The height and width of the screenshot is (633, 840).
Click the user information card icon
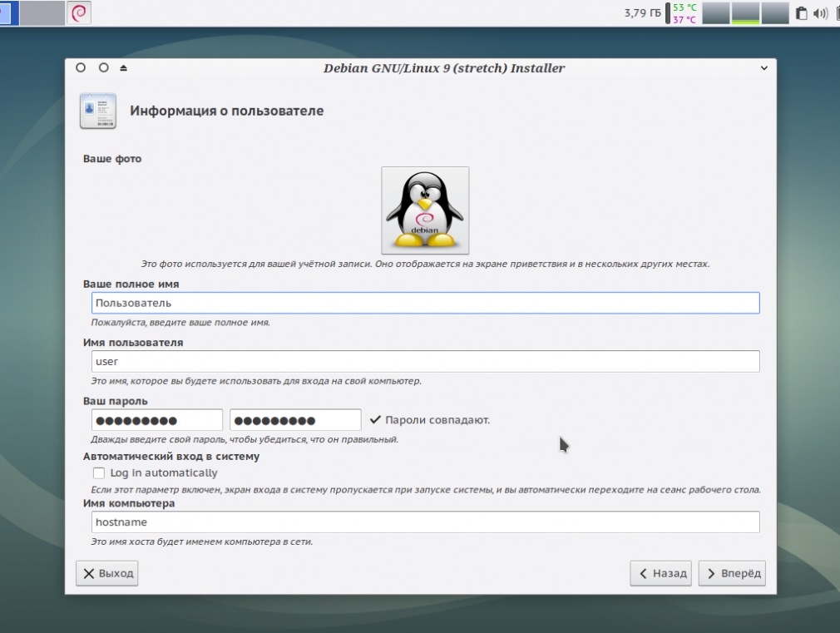[98, 111]
